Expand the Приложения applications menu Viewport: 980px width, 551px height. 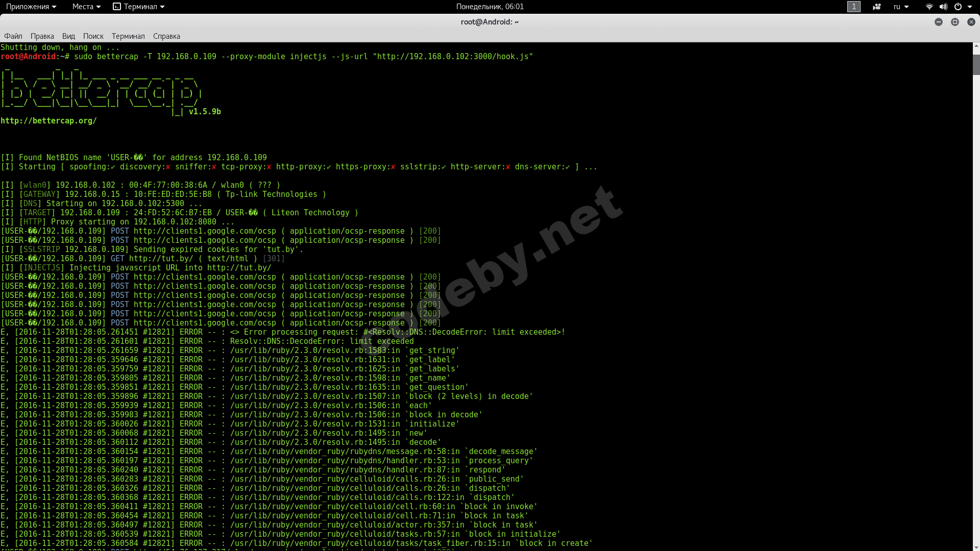click(x=31, y=7)
